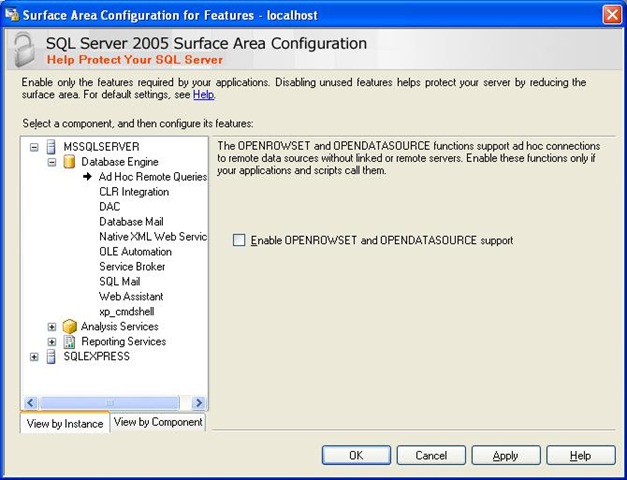This screenshot has height=480, width=627.
Task: Select Web Assistant in the tree
Action: 131,297
